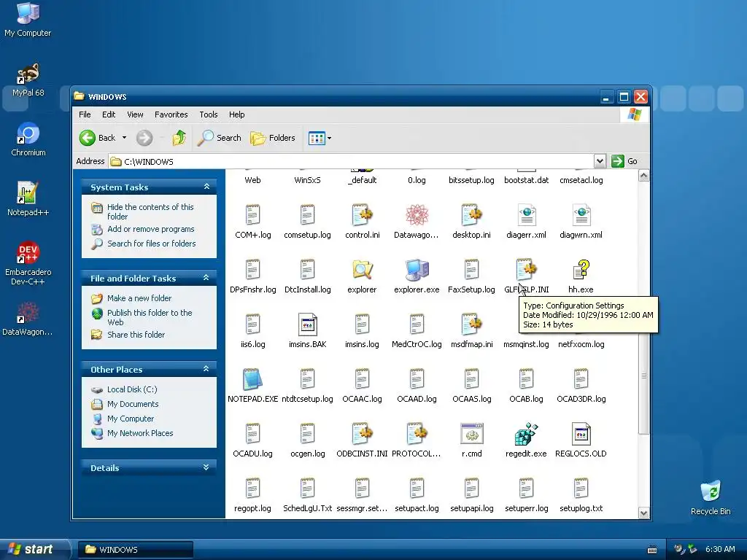Image resolution: width=747 pixels, height=560 pixels.
Task: Select the hh.exe help icon
Action: pyautogui.click(x=581, y=270)
